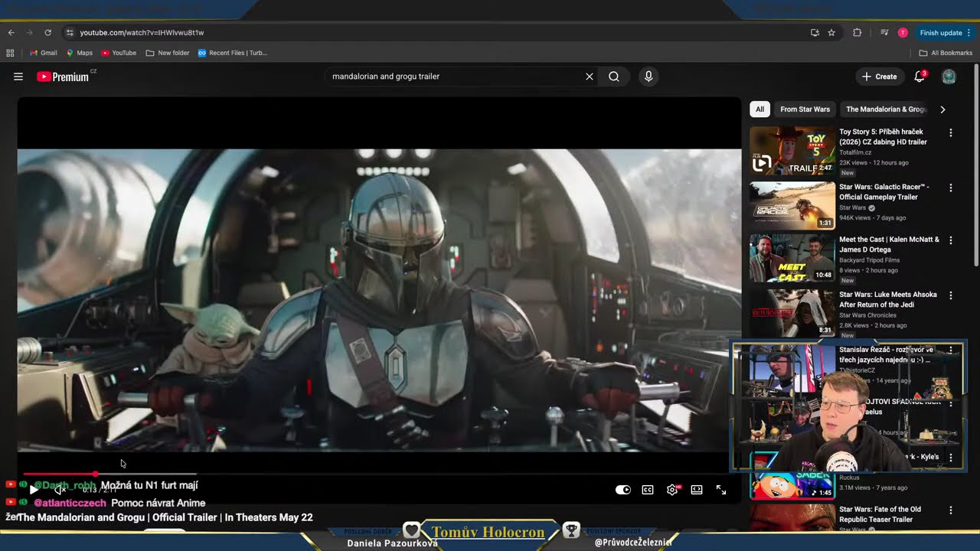Click the video title below the player

coord(165,517)
